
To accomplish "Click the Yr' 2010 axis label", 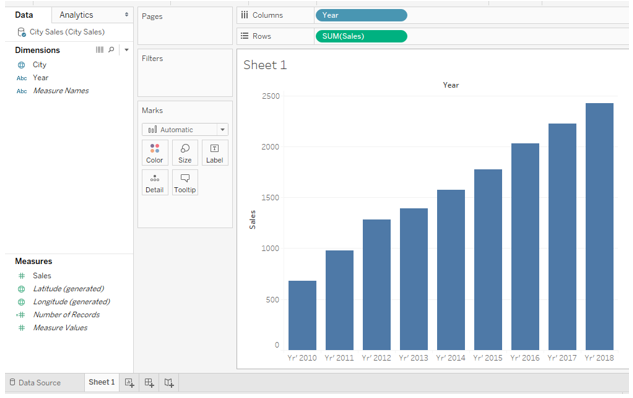I will tap(302, 358).
